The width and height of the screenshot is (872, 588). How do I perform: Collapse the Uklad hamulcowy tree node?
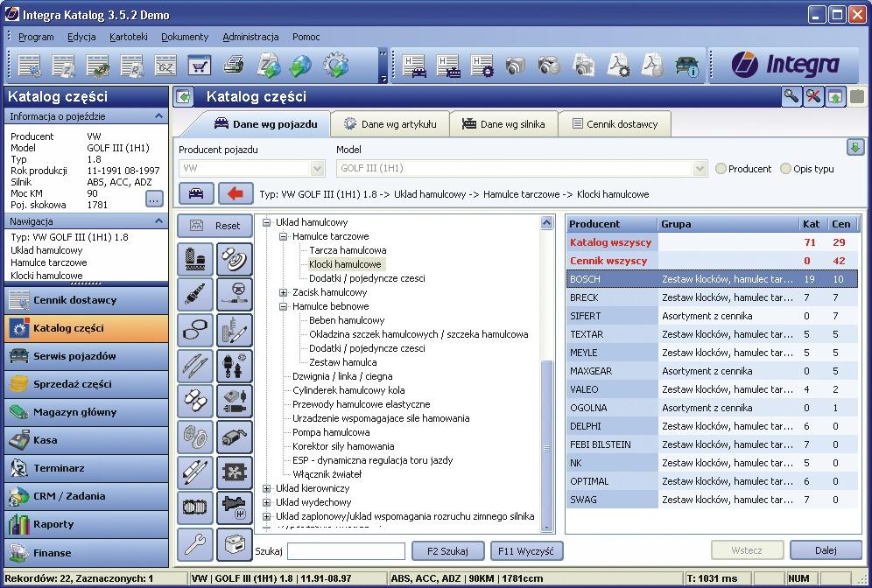(x=266, y=222)
